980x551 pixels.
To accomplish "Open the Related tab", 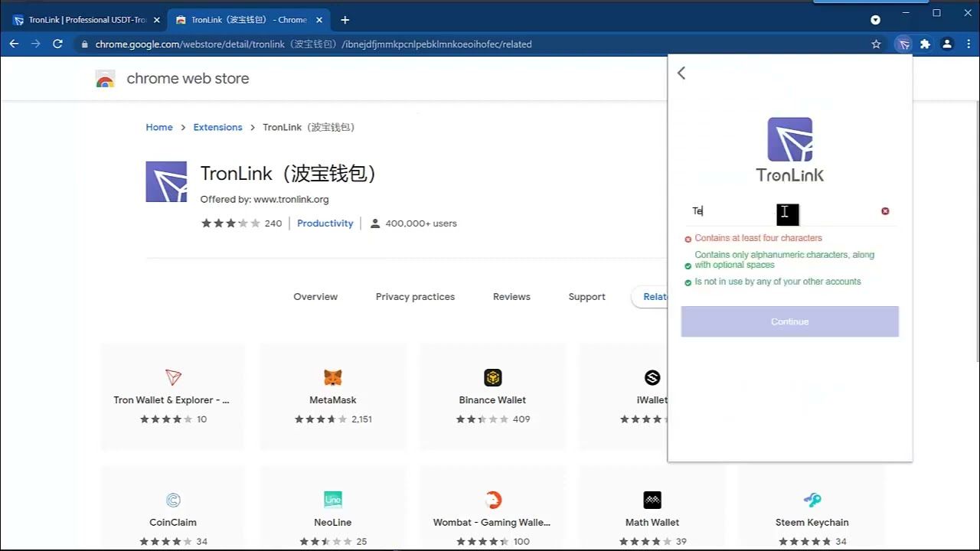I will (x=652, y=297).
